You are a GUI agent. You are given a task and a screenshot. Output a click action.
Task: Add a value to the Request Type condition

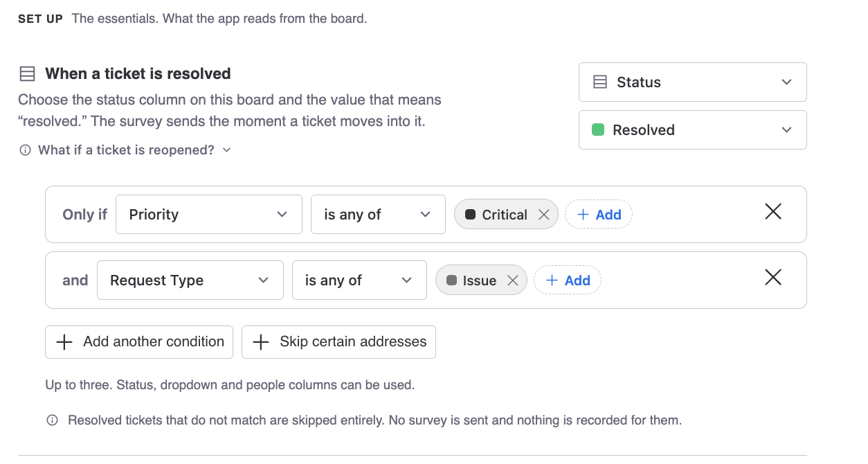click(568, 280)
